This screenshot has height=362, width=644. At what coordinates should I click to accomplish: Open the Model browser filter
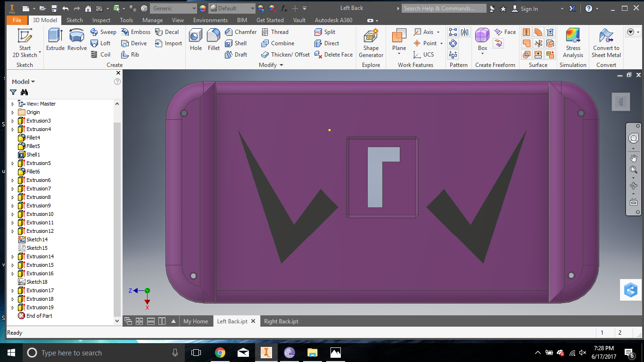13,92
